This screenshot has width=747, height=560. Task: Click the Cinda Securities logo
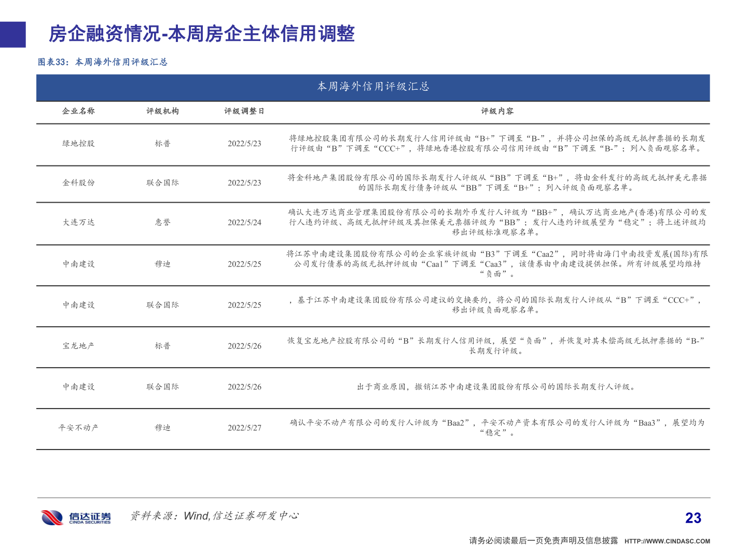pos(76,517)
